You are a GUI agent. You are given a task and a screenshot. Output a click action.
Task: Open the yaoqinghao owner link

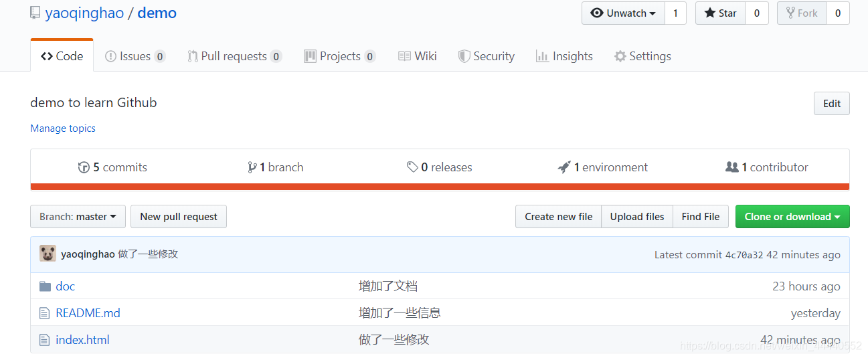tap(84, 13)
